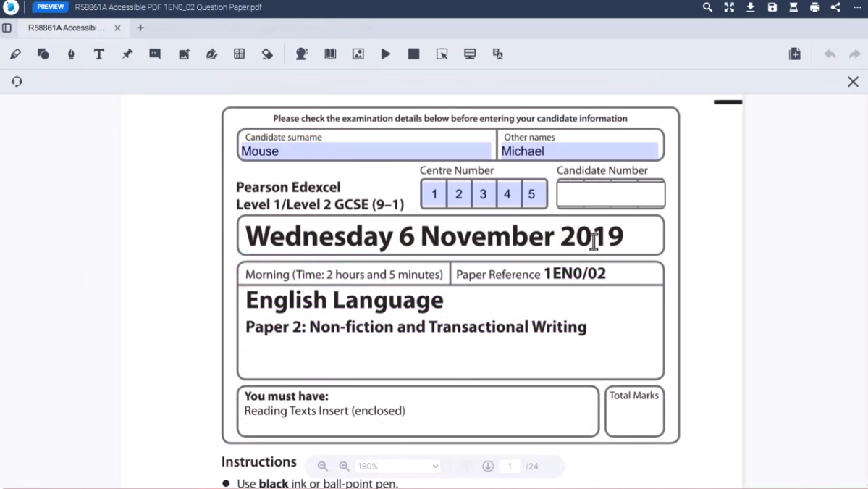The height and width of the screenshot is (489, 868).
Task: Zoom in with the plus magnifier
Action: [x=345, y=467]
